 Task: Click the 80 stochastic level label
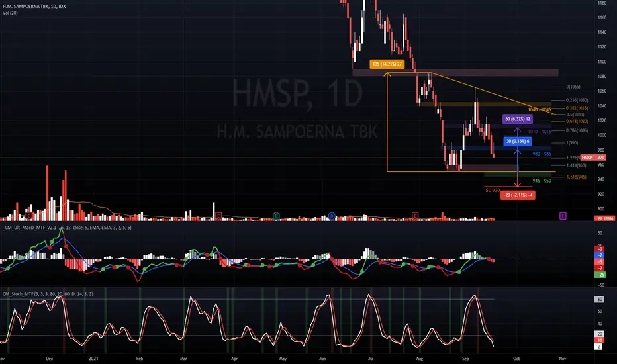point(600,299)
